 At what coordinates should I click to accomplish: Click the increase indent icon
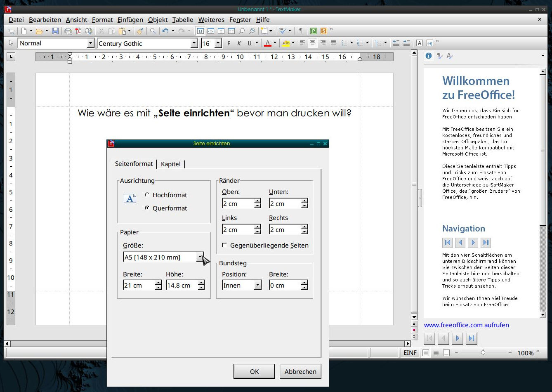(406, 43)
